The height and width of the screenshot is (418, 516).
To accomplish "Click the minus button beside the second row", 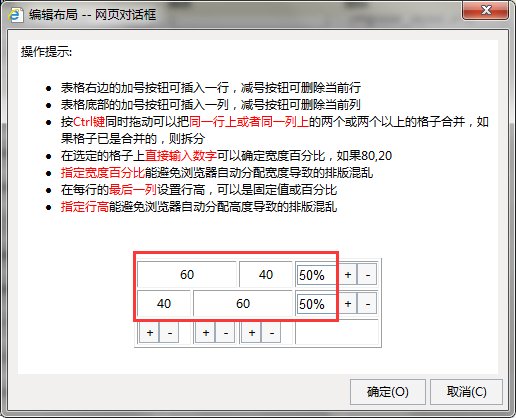I will (367, 303).
